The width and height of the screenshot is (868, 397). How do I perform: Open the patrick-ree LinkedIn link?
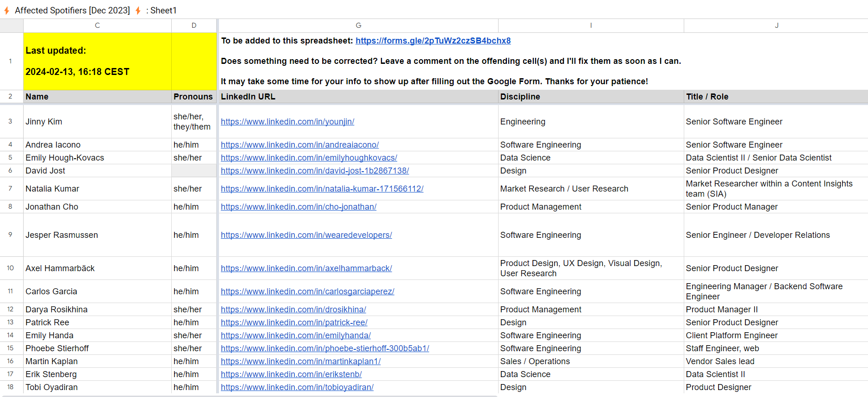coord(294,323)
